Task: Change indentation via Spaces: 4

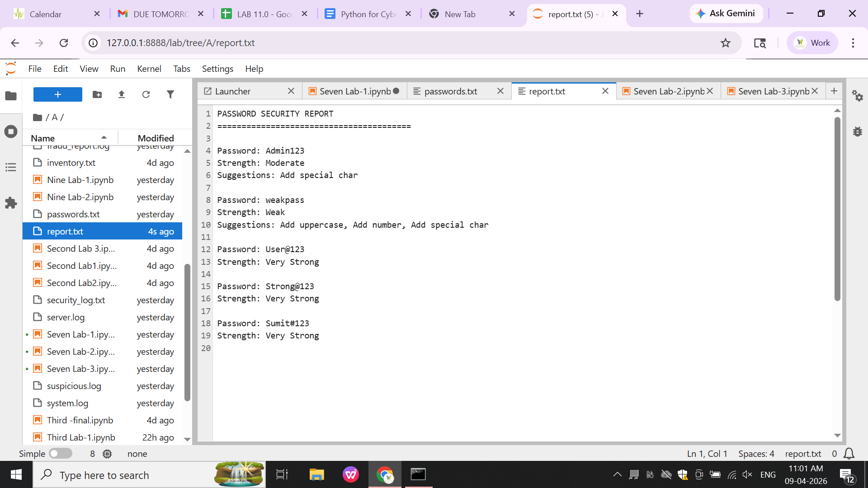Action: pyautogui.click(x=756, y=454)
